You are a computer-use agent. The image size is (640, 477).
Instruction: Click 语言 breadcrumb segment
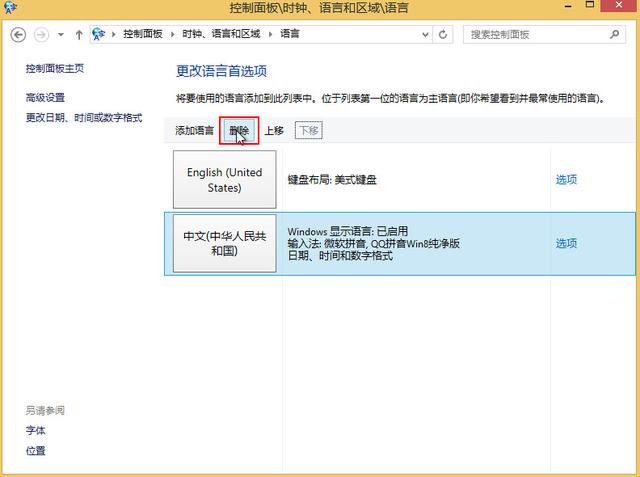click(x=290, y=34)
